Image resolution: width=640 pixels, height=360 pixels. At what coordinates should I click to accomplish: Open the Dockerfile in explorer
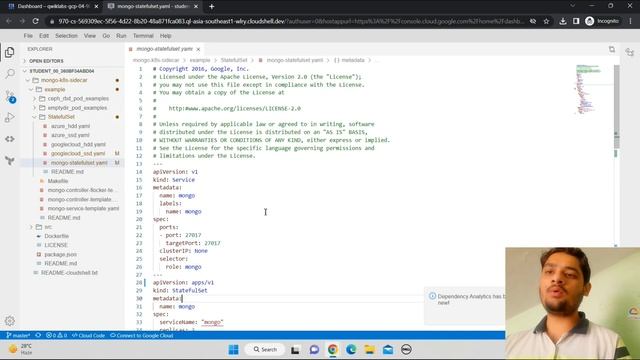56,236
